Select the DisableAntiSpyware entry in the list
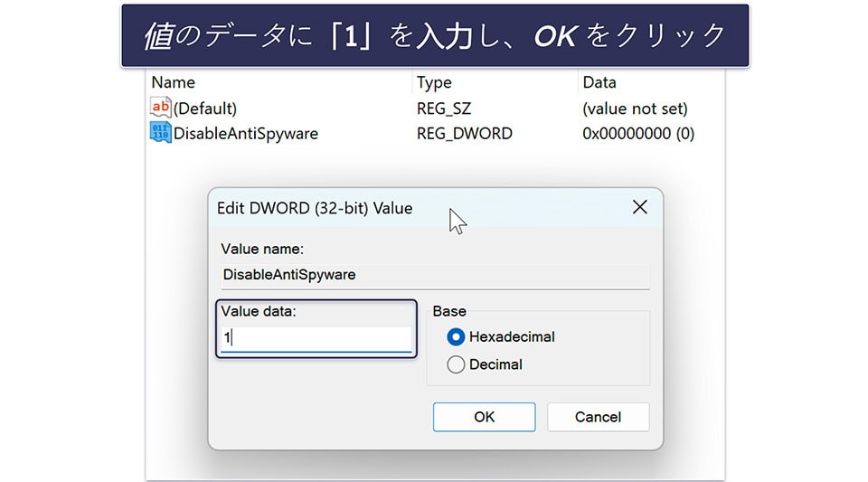 [245, 133]
